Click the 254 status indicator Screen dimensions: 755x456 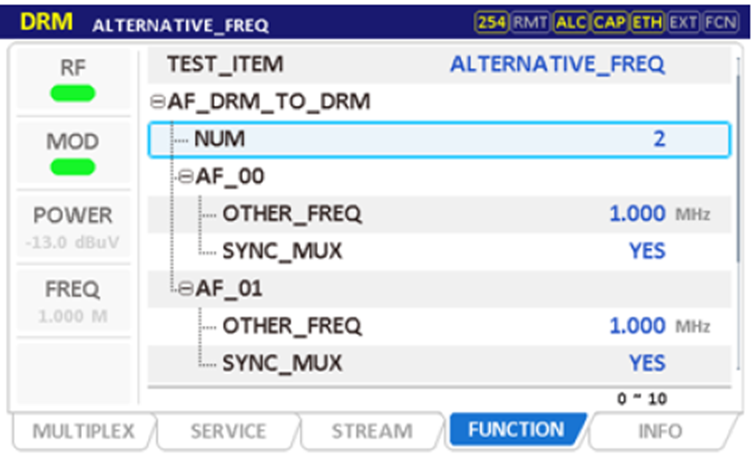tap(492, 22)
